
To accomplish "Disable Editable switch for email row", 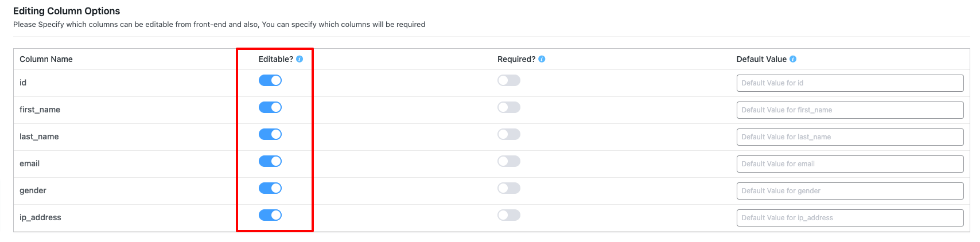I will pos(270,161).
